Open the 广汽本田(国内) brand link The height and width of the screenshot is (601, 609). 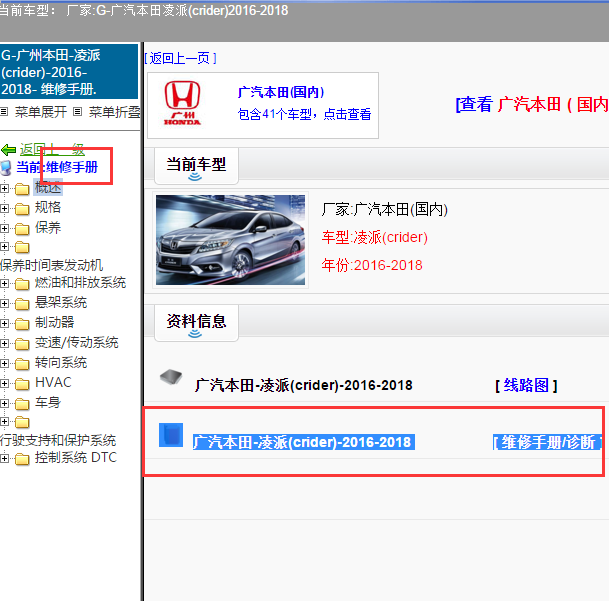[281, 92]
